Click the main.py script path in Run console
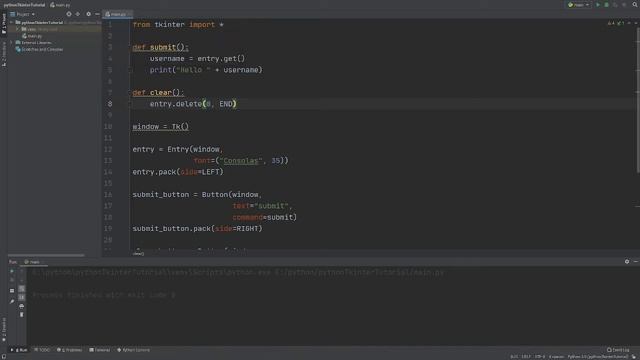 click(360, 272)
